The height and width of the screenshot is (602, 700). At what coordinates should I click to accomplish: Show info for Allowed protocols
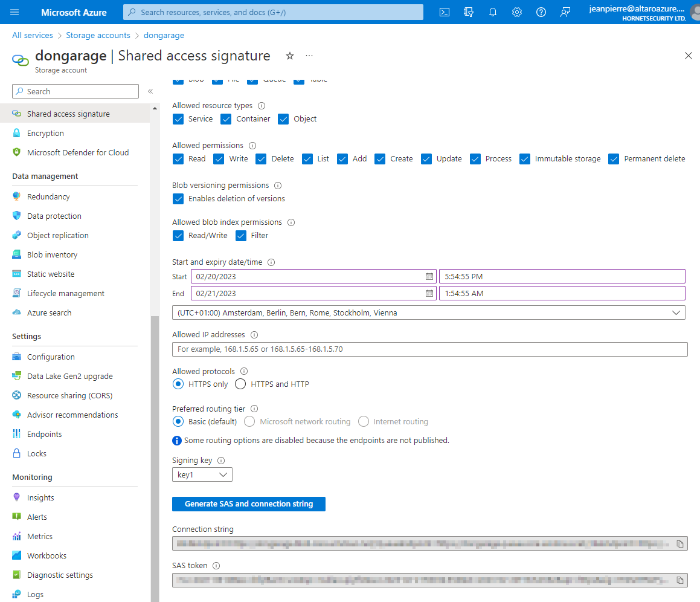[x=244, y=371]
